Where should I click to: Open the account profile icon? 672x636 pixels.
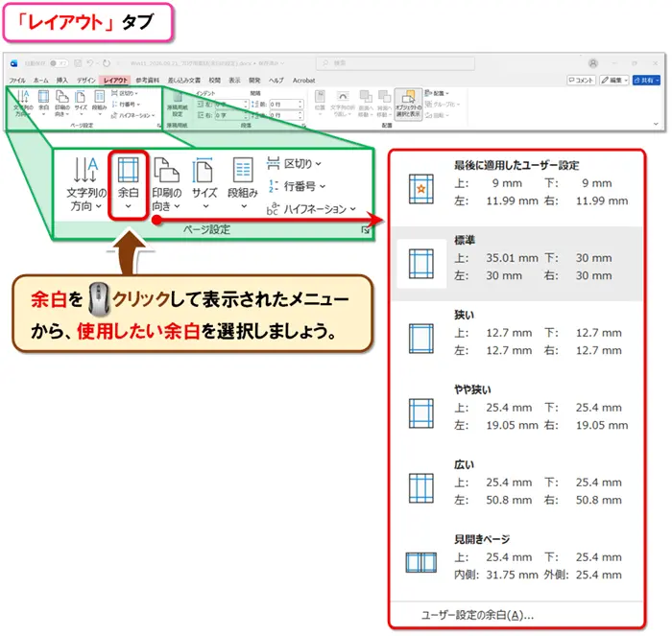(593, 63)
